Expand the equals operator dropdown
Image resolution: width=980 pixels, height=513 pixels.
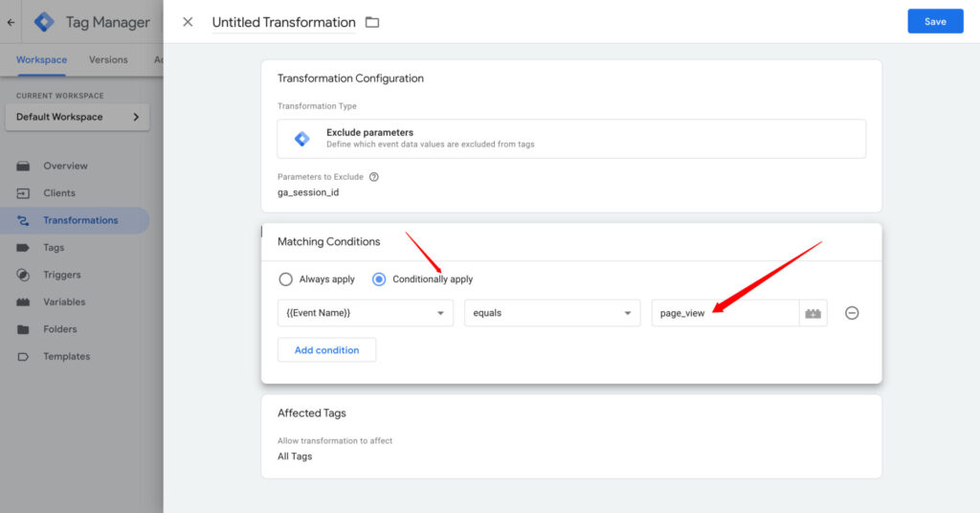[x=552, y=313]
